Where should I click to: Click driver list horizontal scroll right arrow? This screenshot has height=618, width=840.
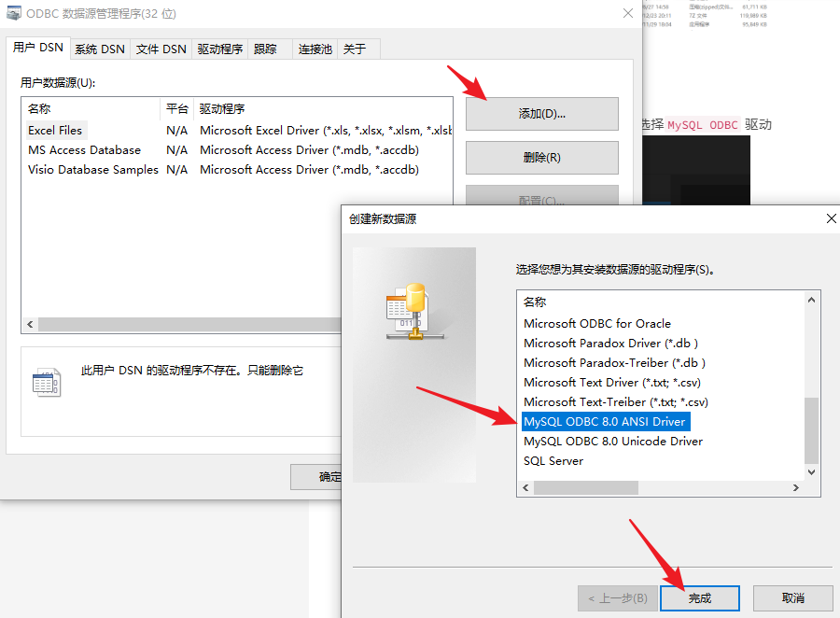796,487
